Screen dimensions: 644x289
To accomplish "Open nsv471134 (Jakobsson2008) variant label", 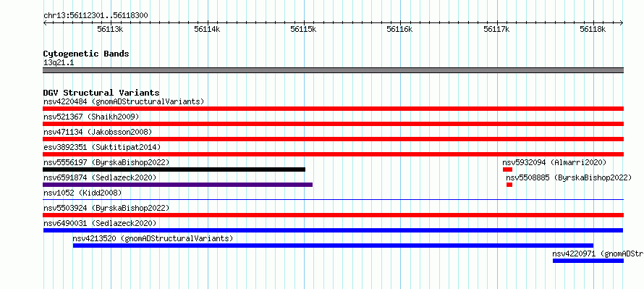I will point(98,132).
